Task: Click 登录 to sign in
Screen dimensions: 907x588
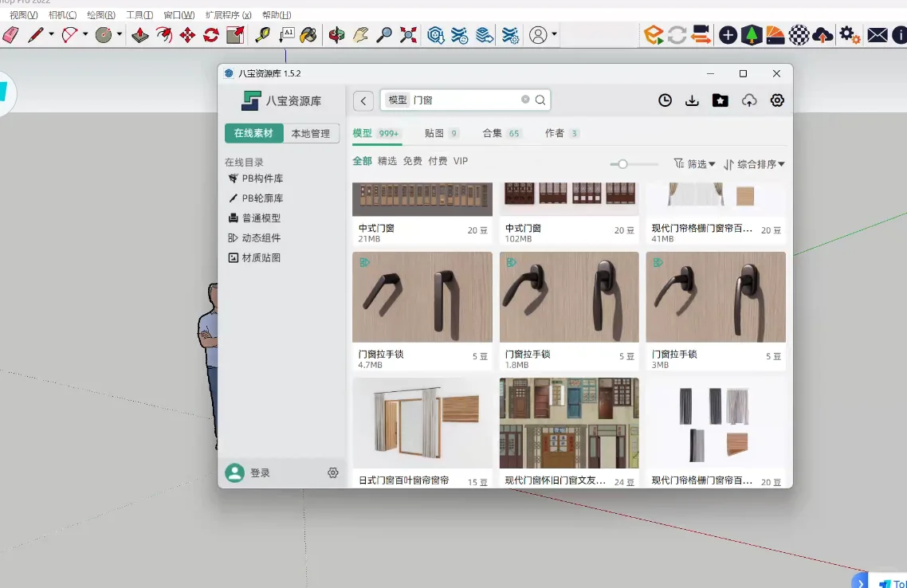Action: [x=261, y=473]
